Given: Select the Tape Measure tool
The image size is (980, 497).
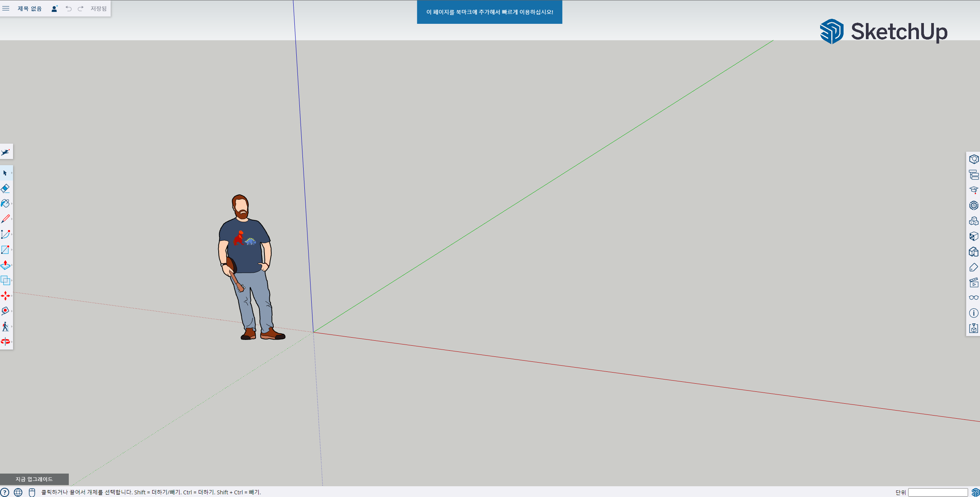Looking at the screenshot, I should click(x=5, y=311).
